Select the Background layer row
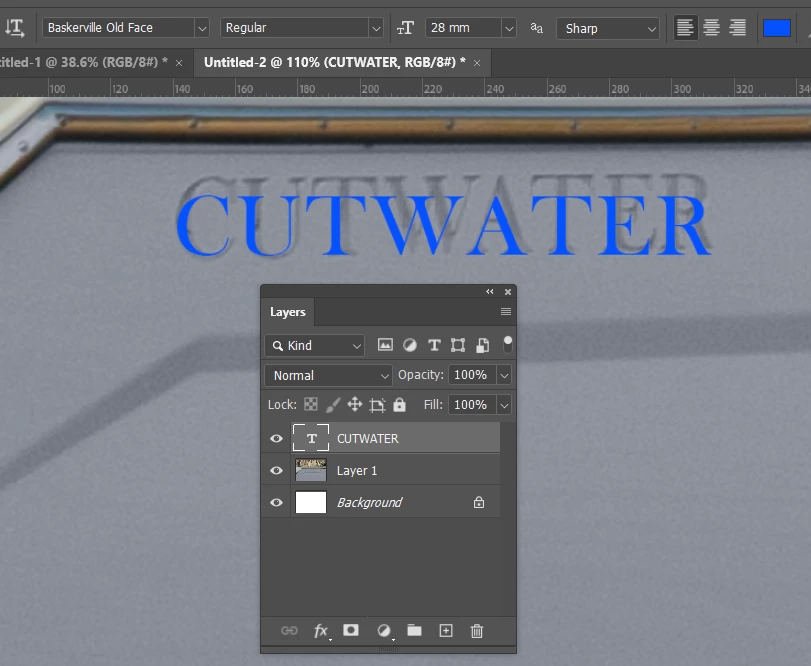Viewport: 811px width, 666px height. tap(381, 503)
